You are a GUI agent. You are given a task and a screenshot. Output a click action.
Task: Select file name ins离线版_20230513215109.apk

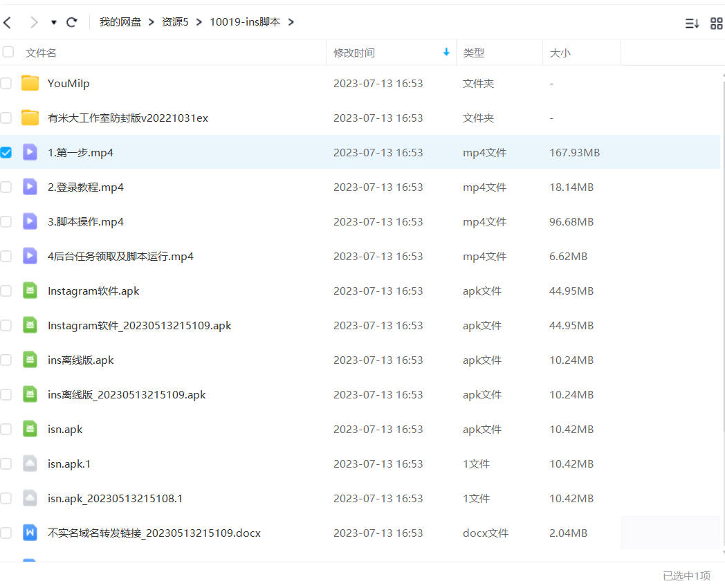[x=127, y=395]
